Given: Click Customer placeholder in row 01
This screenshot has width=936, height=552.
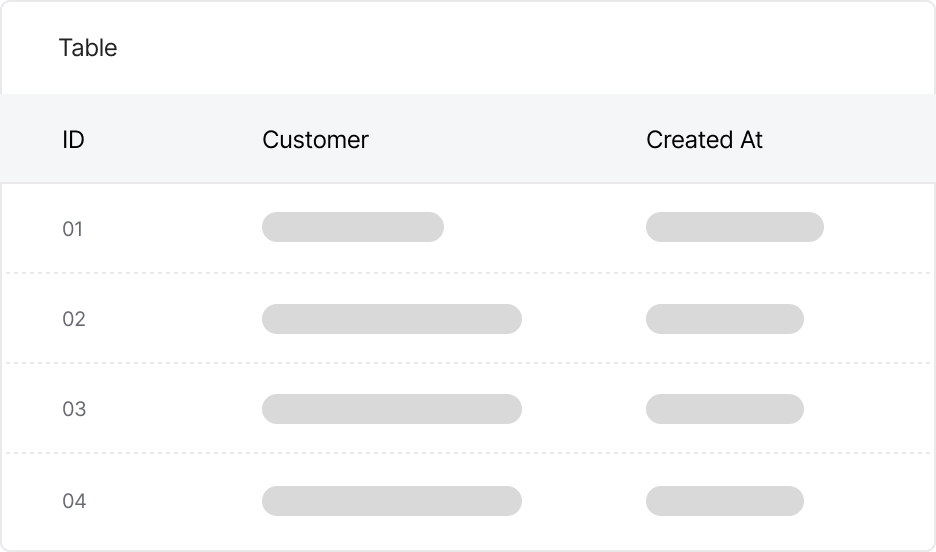Looking at the screenshot, I should click(x=352, y=227).
